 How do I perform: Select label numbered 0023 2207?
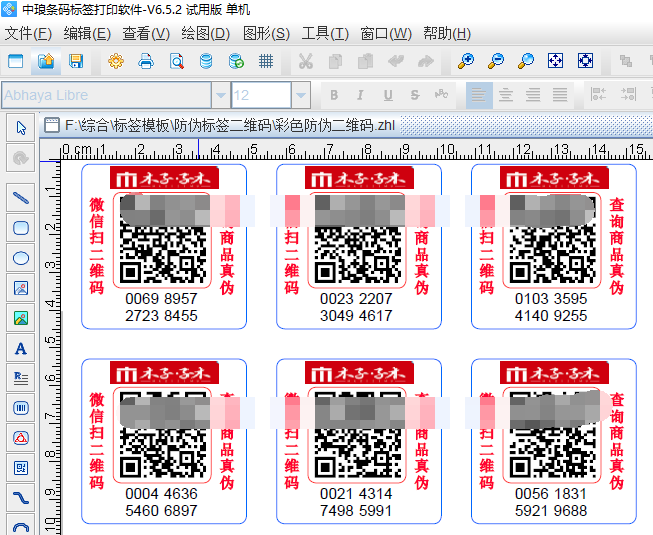[359, 246]
